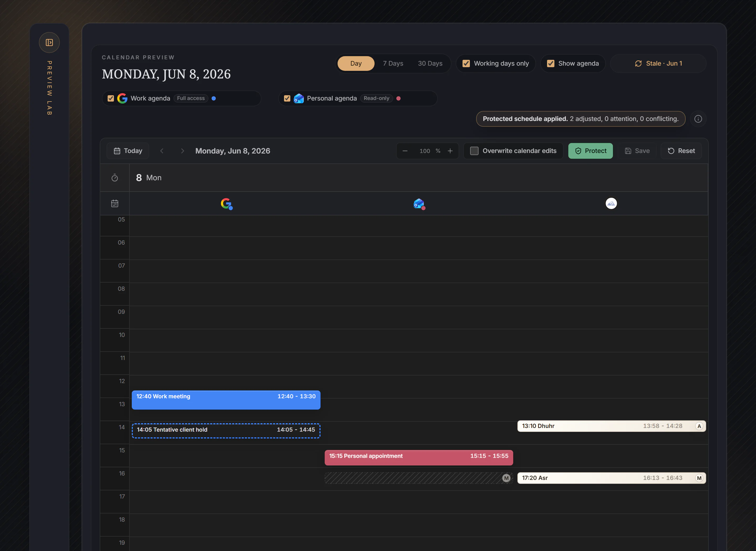Click the stopwatch icon in the day header

(x=115, y=178)
